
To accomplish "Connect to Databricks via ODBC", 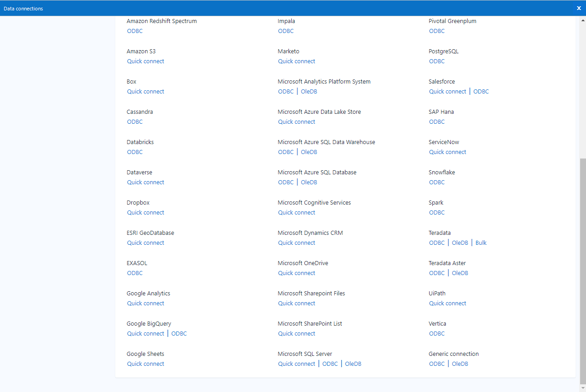I will pyautogui.click(x=135, y=152).
